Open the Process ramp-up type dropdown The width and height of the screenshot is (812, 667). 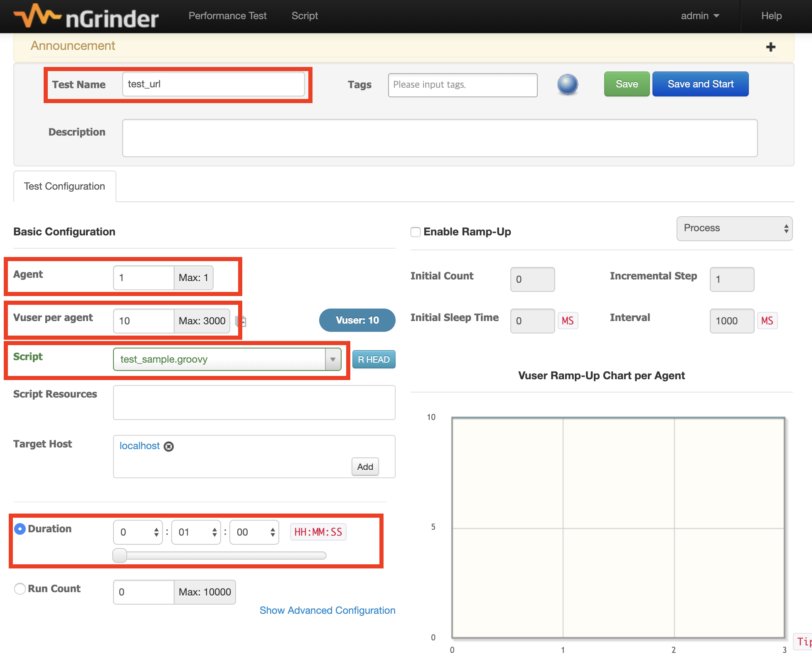coord(734,228)
